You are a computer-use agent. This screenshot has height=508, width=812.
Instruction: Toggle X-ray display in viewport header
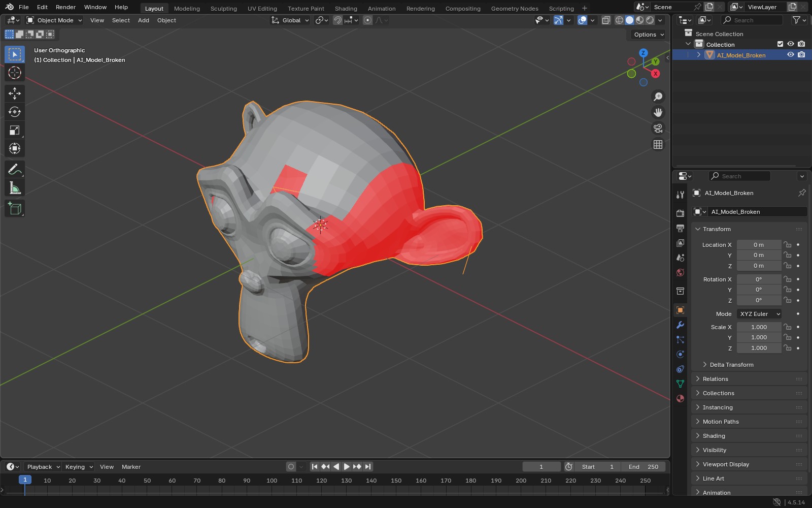[605, 20]
